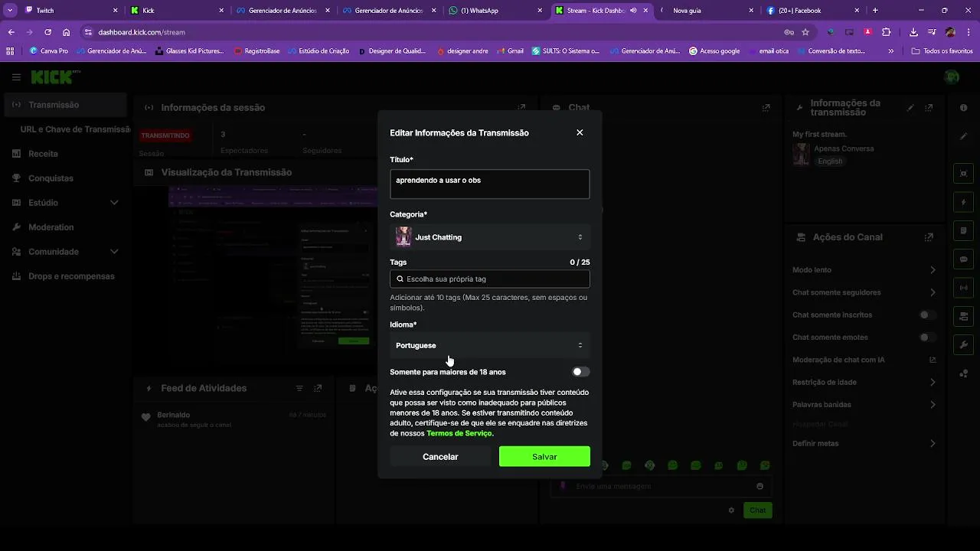Toggle Chat somente inscritos switch
The width and height of the screenshot is (980, 551).
pos(927,315)
